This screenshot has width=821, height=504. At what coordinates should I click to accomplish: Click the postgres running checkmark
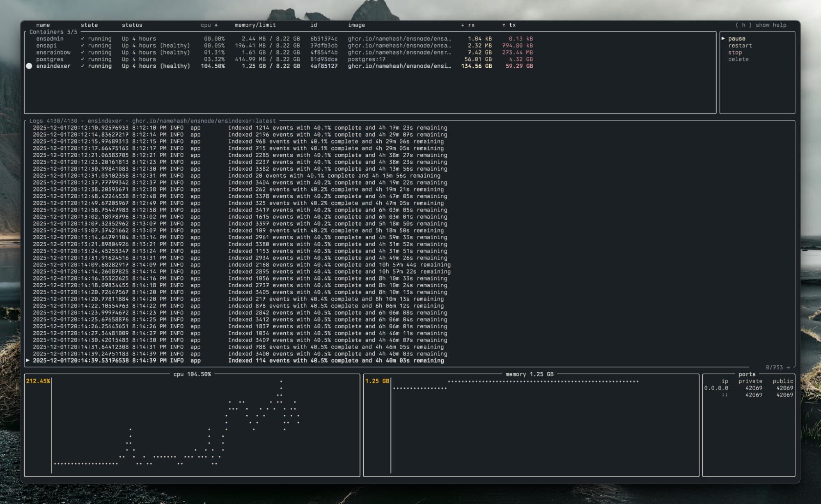(x=83, y=59)
